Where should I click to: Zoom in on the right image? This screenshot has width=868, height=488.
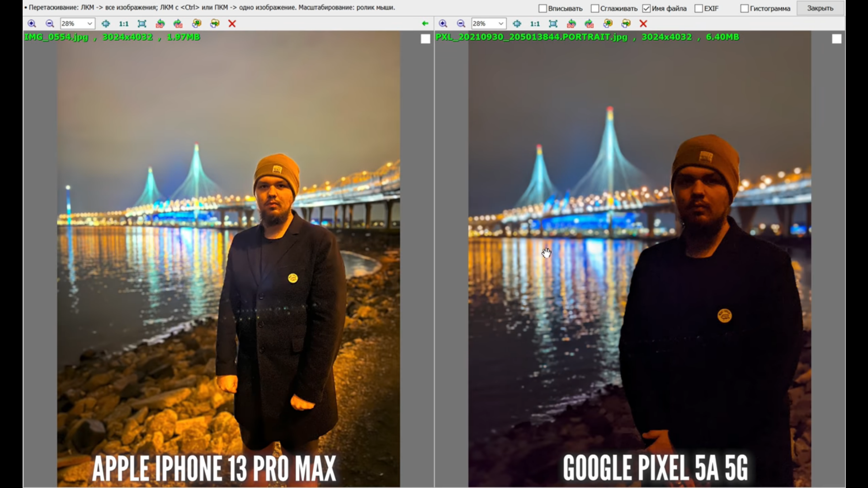coord(443,23)
